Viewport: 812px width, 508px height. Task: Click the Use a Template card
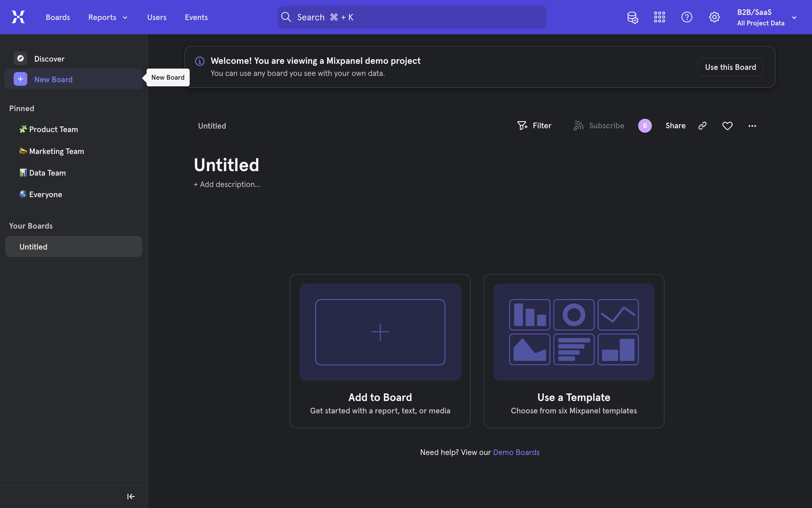point(573,351)
